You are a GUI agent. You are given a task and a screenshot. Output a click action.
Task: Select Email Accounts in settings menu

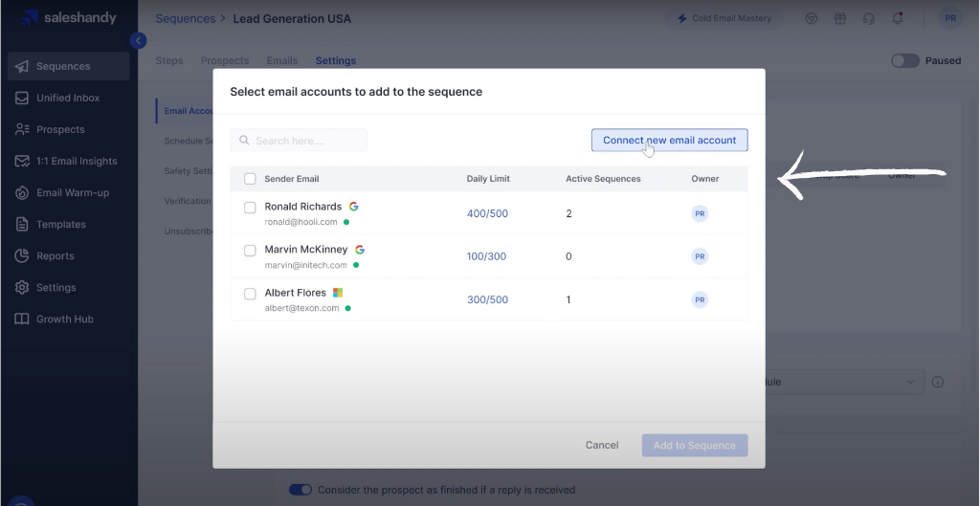(188, 111)
